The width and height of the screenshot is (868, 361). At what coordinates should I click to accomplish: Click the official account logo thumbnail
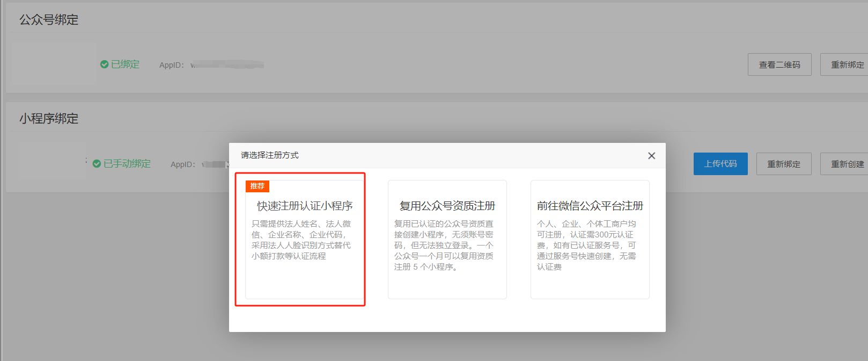(54, 64)
